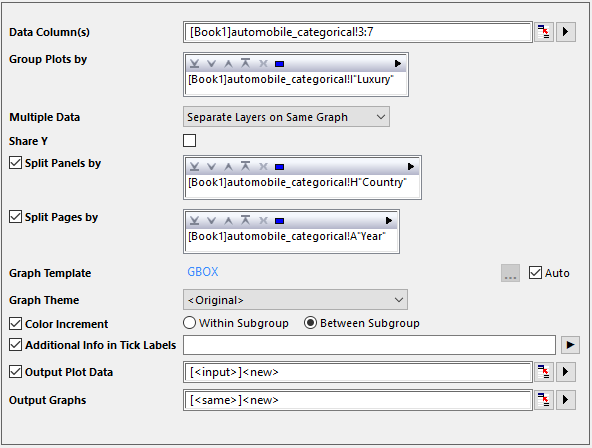
Task: Uncheck Split Pages by checkbox
Action: click(x=15, y=217)
